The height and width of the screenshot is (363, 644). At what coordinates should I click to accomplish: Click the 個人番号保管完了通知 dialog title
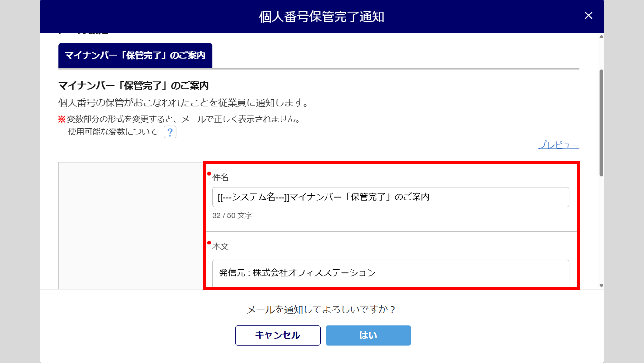coord(322,17)
